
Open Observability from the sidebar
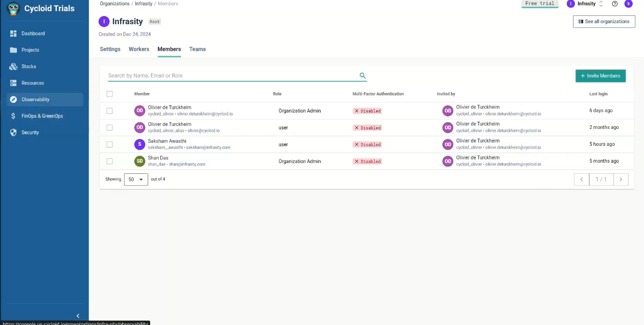[x=45, y=99]
